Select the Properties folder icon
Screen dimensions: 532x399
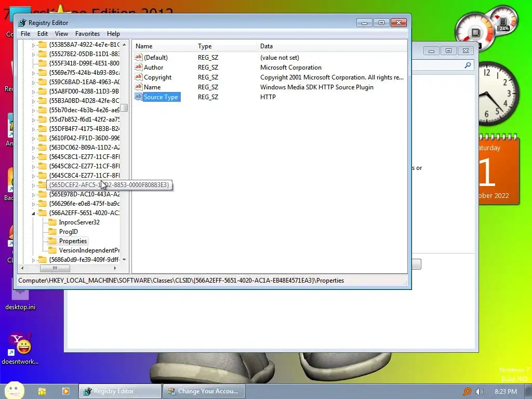pos(52,241)
